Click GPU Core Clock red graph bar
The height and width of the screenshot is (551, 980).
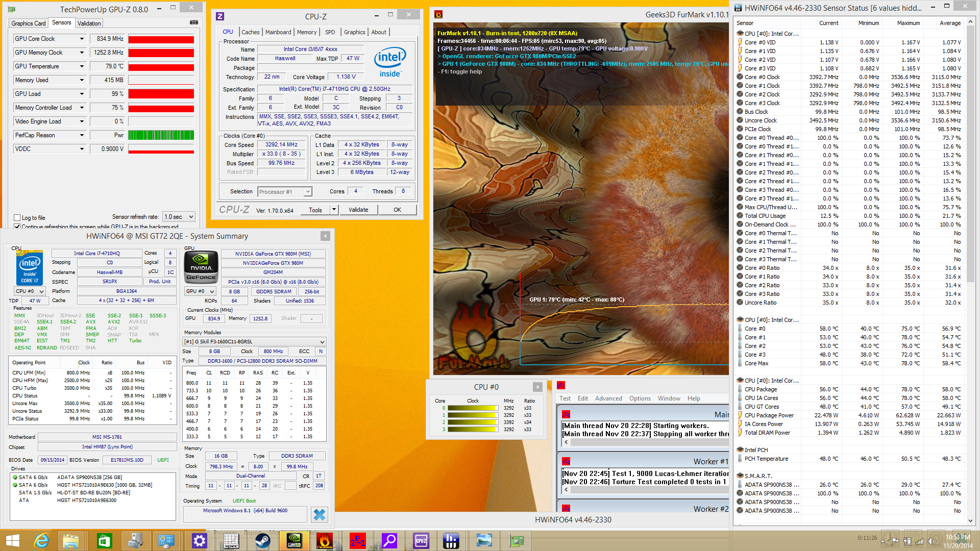coord(161,39)
